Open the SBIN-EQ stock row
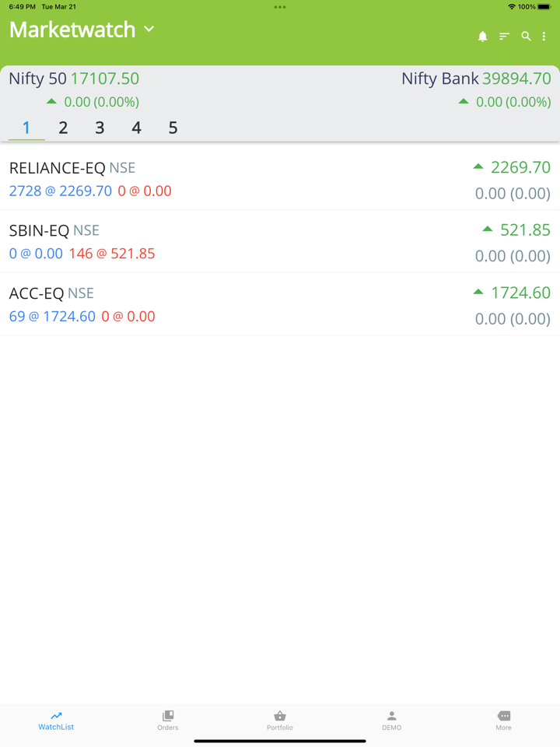This screenshot has height=747, width=560. click(280, 241)
